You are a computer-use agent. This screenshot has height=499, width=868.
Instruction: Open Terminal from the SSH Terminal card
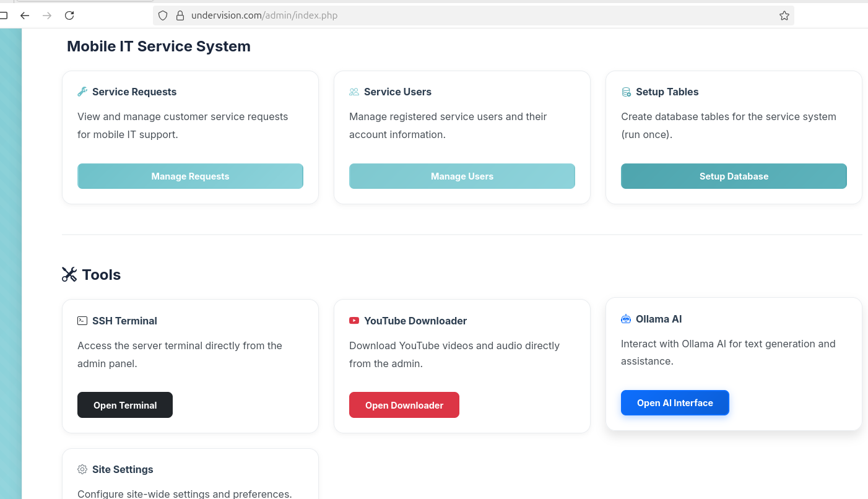point(125,405)
